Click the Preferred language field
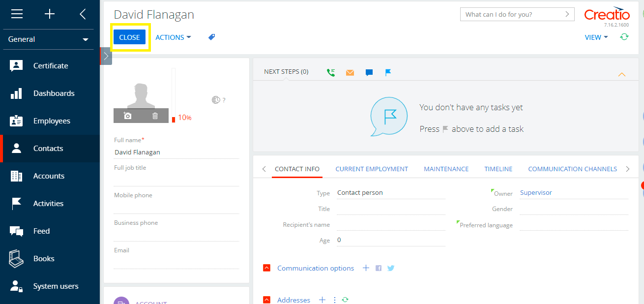The width and height of the screenshot is (644, 304). click(x=574, y=224)
